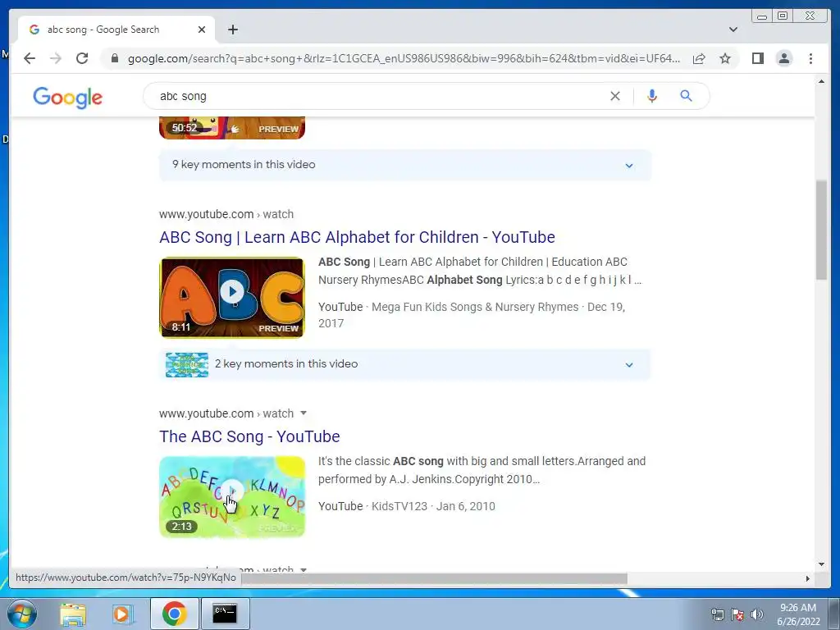The width and height of the screenshot is (840, 630).
Task: Share this page via the share icon
Action: tap(699, 58)
